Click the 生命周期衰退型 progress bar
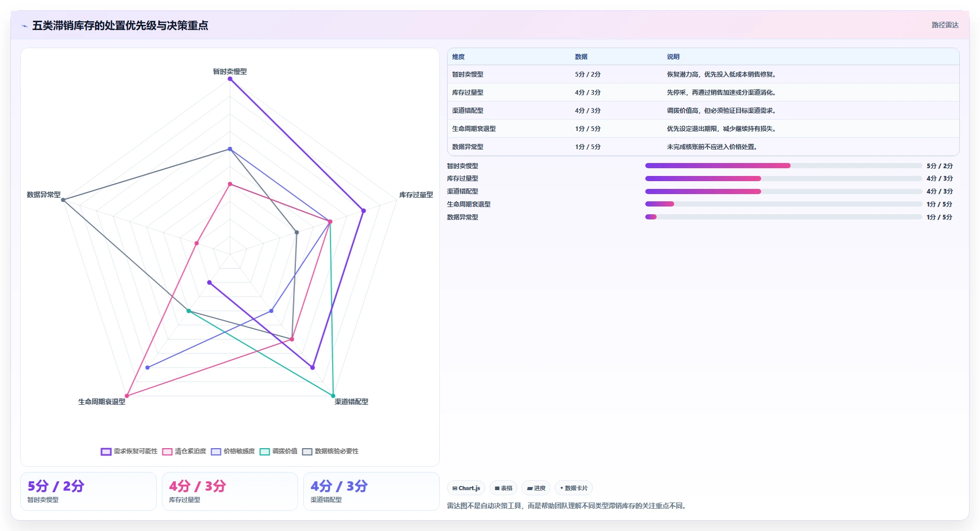 click(783, 204)
